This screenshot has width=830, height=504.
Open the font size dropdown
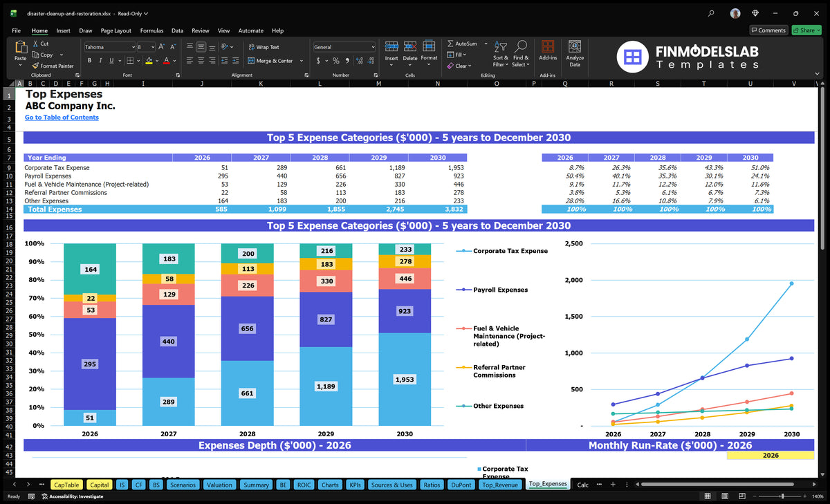[x=151, y=47]
